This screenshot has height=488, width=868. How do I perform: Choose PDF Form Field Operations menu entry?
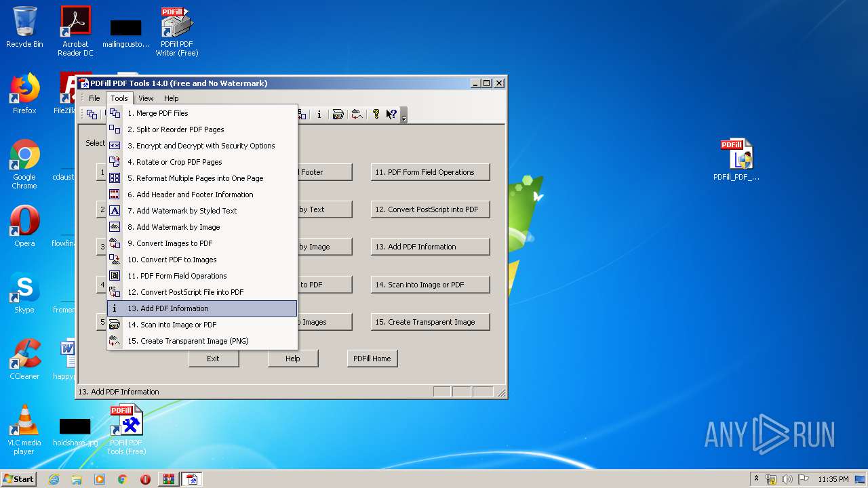coord(202,276)
